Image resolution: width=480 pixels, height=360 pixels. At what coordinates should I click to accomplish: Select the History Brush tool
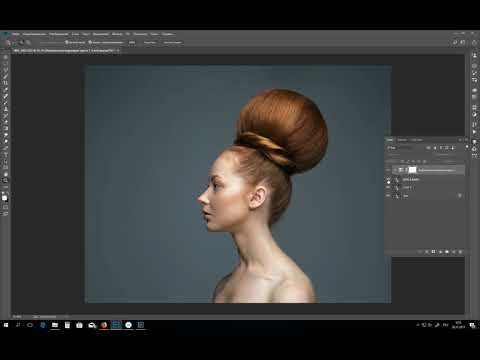pos(6,116)
